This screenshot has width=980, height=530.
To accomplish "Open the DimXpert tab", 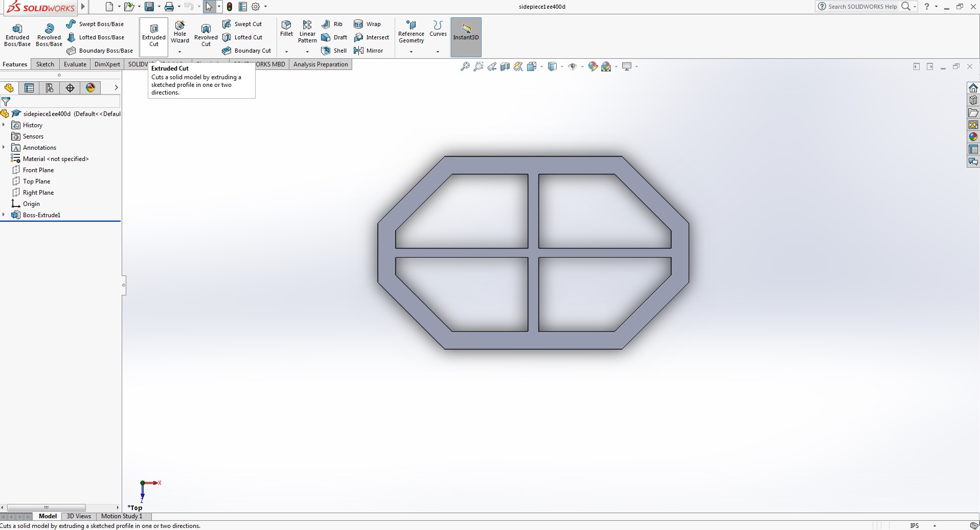I will [x=107, y=64].
